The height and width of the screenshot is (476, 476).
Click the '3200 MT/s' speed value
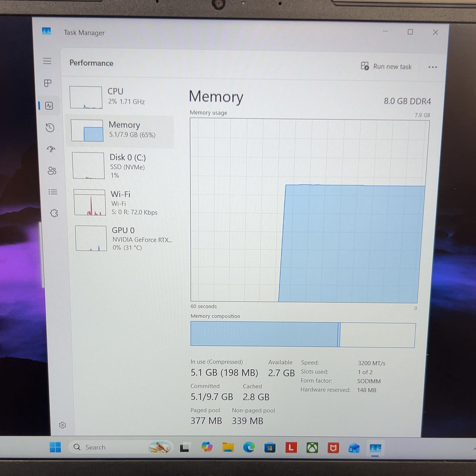coord(371,363)
